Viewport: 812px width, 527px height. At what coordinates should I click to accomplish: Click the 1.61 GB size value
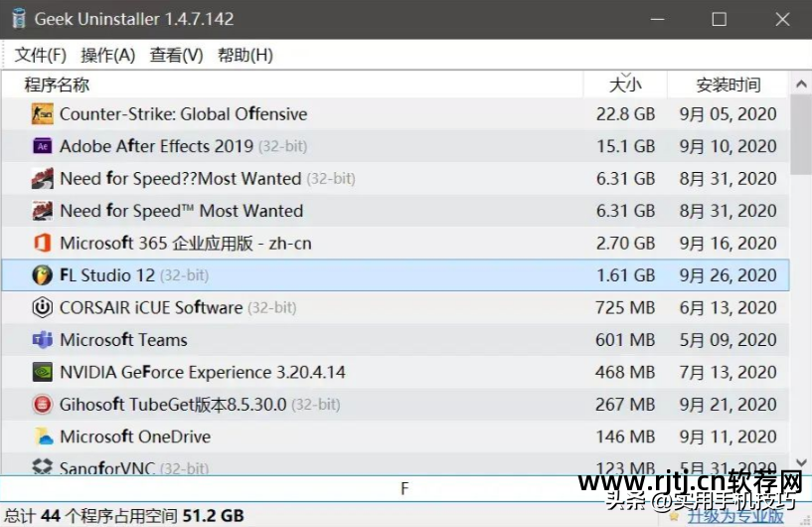coord(625,275)
